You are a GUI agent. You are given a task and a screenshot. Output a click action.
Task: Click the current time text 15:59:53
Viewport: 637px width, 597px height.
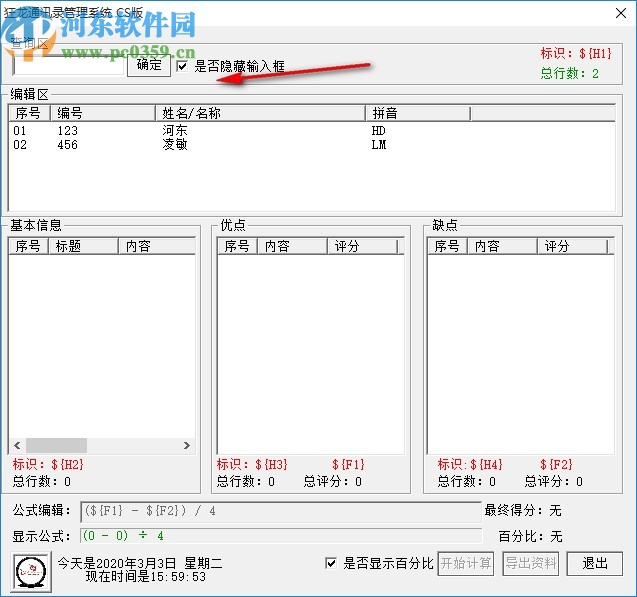click(x=178, y=577)
